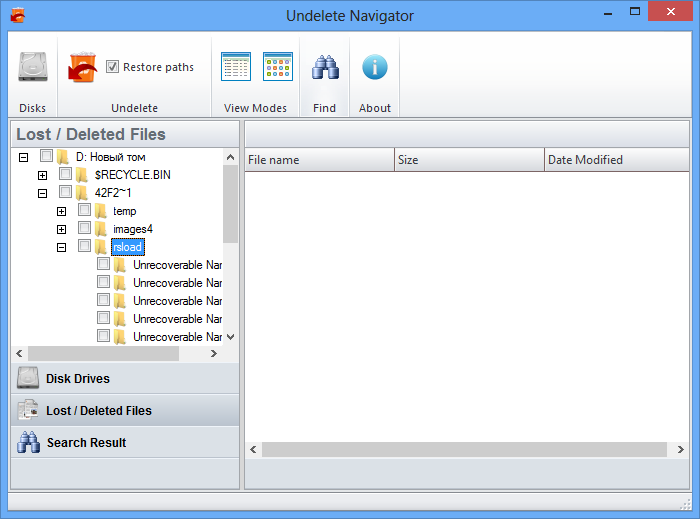Collapse the rsload tree node

[62, 247]
